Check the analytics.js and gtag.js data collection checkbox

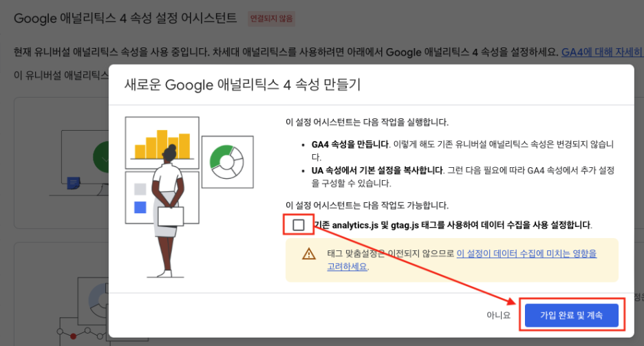click(x=299, y=225)
